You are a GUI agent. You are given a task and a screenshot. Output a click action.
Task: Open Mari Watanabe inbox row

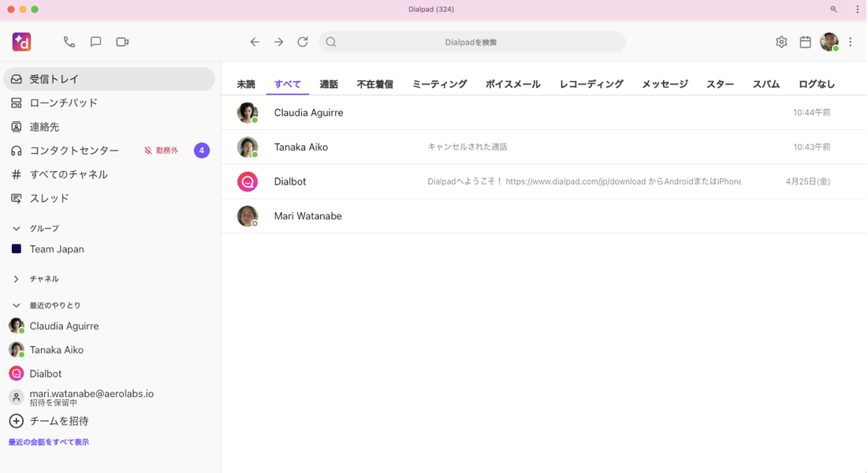coord(544,215)
